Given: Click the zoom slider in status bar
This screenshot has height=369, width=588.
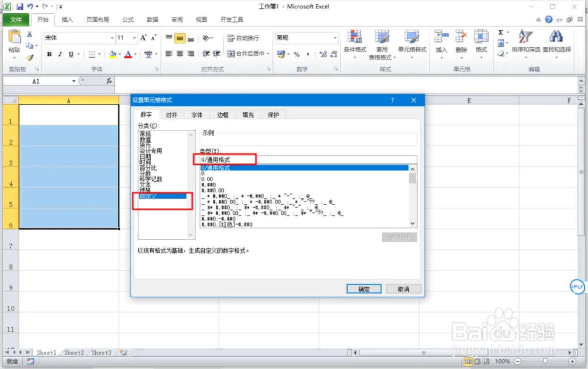Looking at the screenshot, I should (545, 361).
